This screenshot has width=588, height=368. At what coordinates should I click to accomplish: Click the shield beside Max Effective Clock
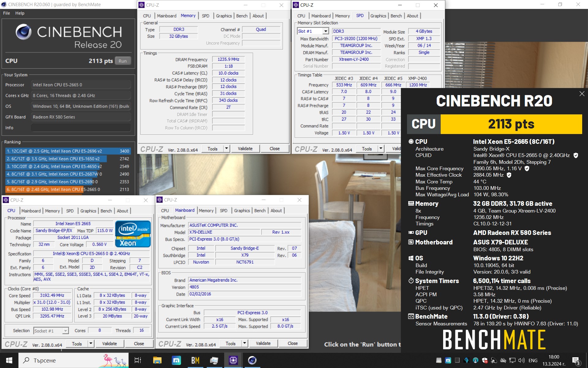pyautogui.click(x=509, y=175)
